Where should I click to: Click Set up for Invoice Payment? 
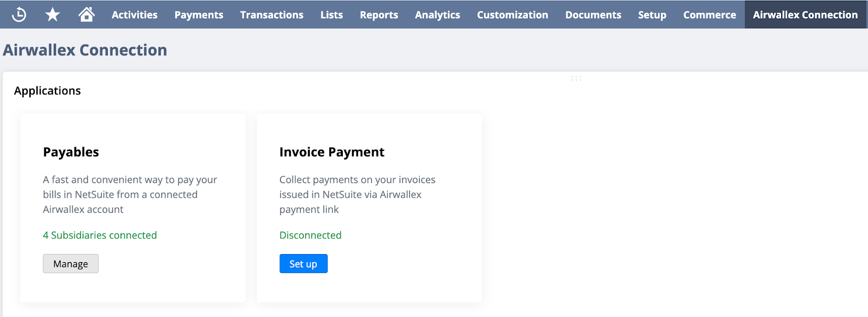303,264
